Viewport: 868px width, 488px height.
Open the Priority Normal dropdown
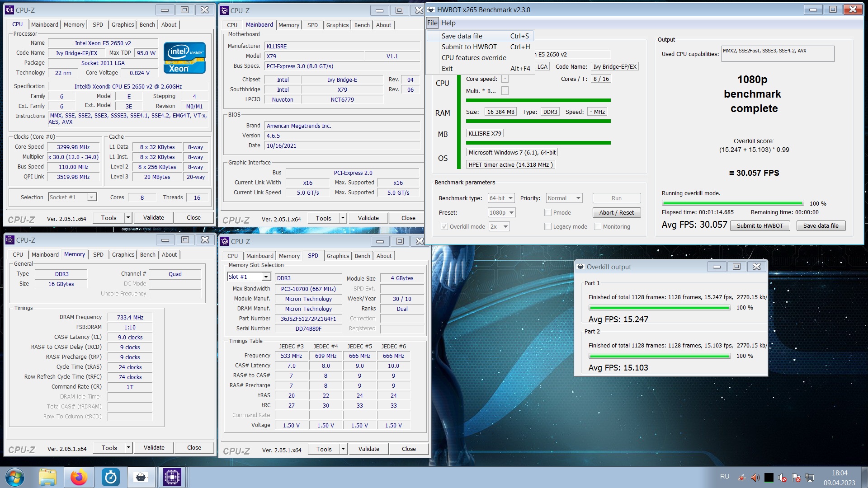point(564,198)
